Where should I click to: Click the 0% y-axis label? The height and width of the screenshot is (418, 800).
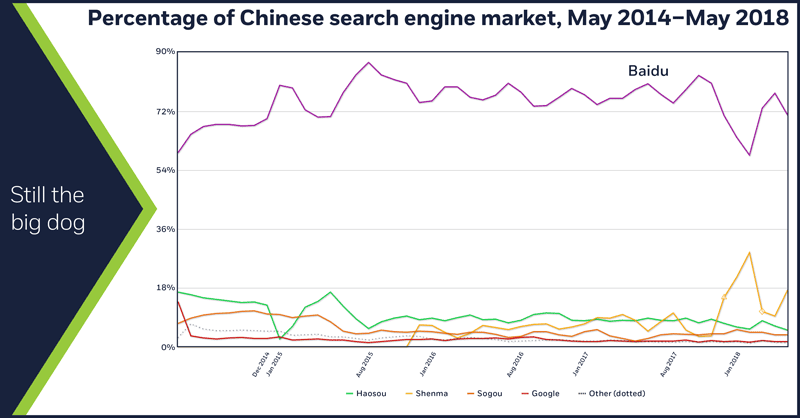coord(167,347)
